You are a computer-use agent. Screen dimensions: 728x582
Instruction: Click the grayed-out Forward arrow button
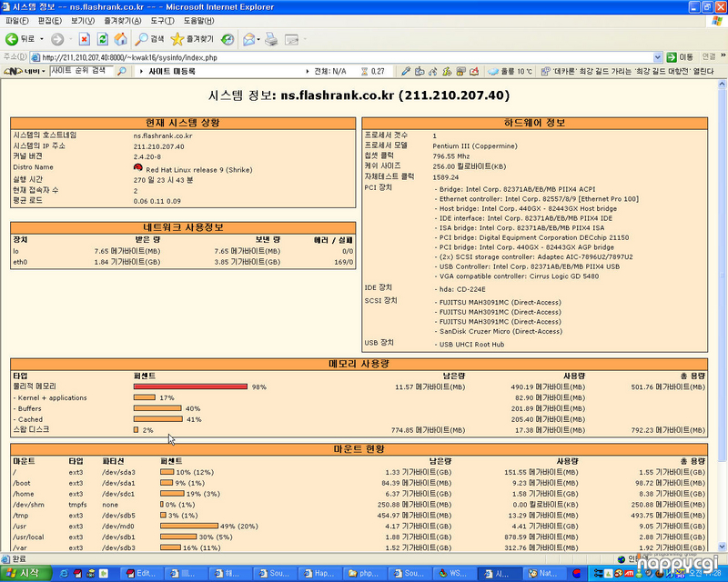pyautogui.click(x=57, y=39)
